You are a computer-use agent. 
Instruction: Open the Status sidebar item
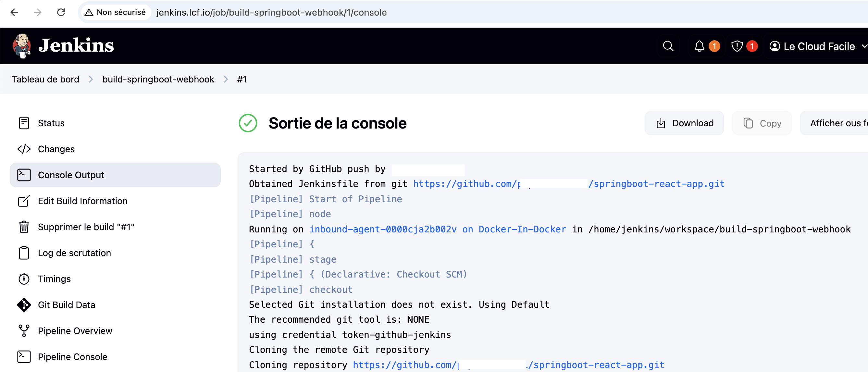click(51, 123)
